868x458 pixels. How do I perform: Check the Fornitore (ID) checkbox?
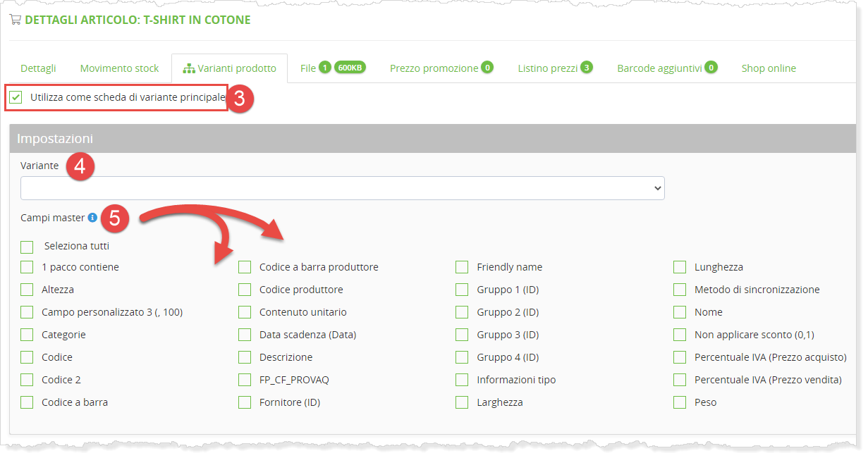pyautogui.click(x=245, y=402)
